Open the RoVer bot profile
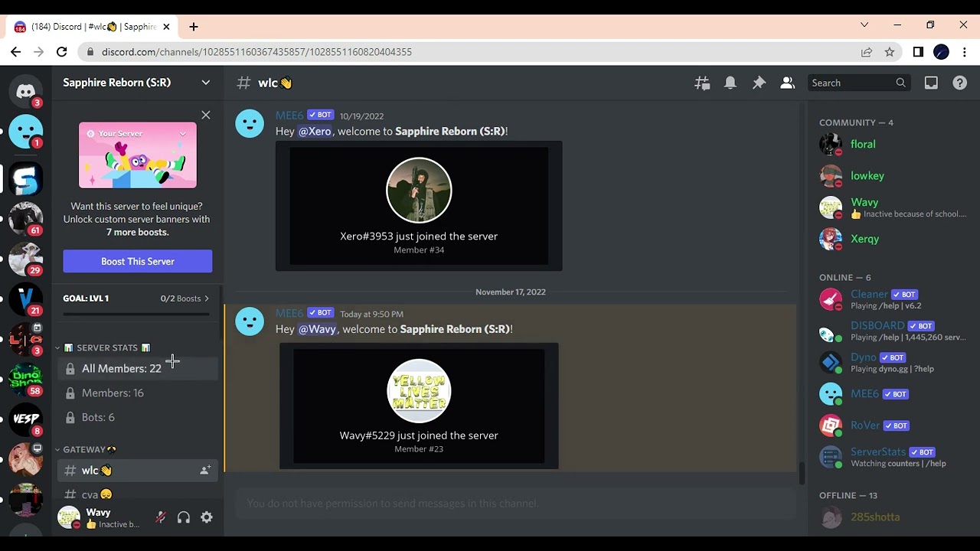980x551 pixels. [890, 425]
